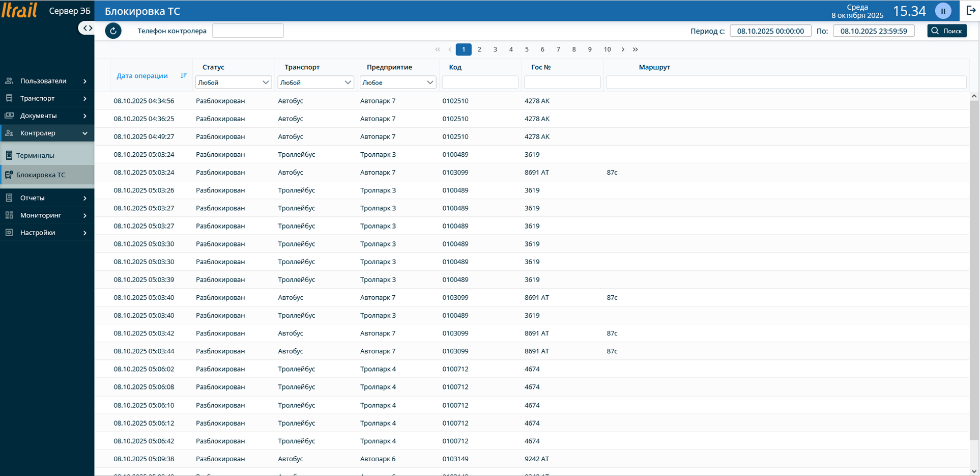980x476 pixels.
Task: Open Мониторинг in the sidebar
Action: [47, 215]
